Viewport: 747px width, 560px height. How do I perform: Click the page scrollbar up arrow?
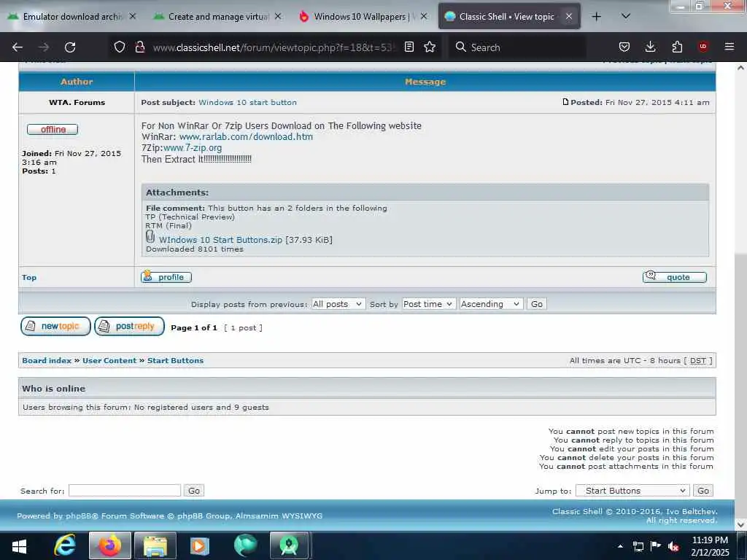click(x=740, y=68)
